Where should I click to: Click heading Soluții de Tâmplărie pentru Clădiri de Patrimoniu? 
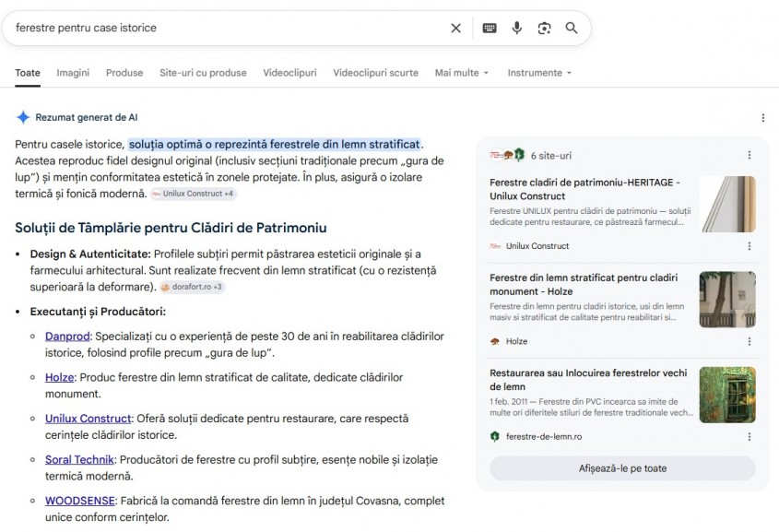[171, 228]
